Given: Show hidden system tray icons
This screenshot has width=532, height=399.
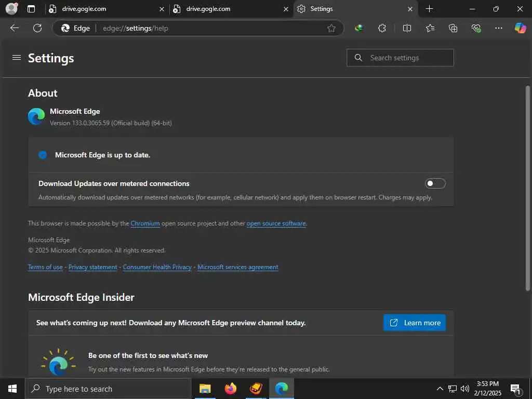Looking at the screenshot, I should point(440,389).
